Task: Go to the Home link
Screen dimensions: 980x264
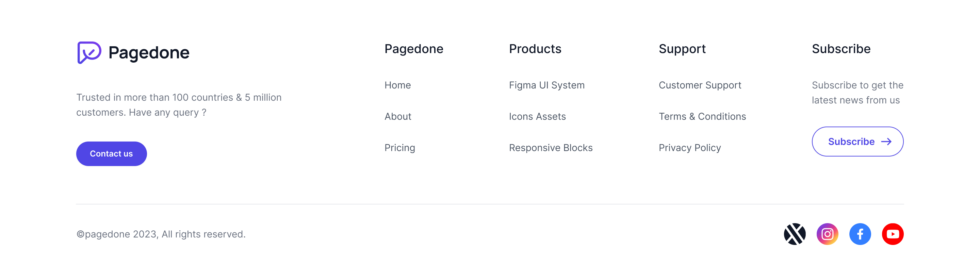Action: (x=397, y=85)
